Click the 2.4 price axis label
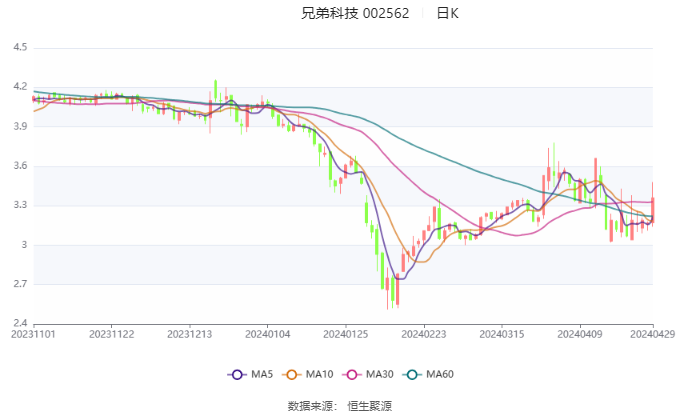The width and height of the screenshot is (680, 413). tap(20, 323)
